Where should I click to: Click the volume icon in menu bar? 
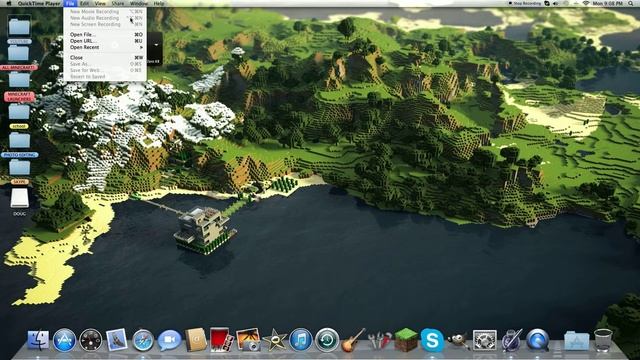click(556, 3)
